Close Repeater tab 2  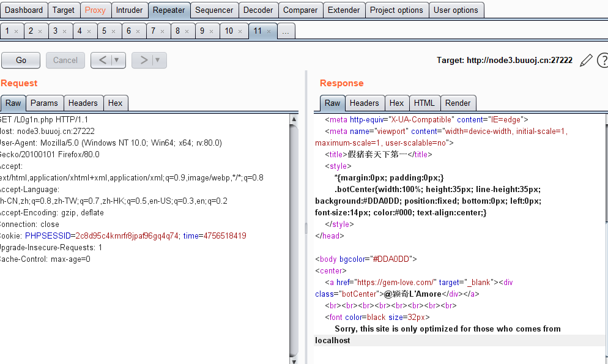pyautogui.click(x=40, y=31)
